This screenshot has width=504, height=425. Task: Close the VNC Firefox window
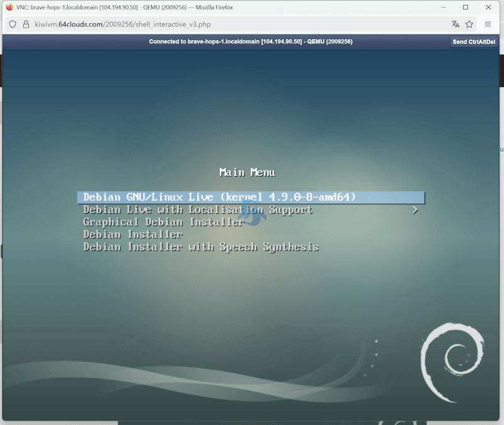(488, 8)
